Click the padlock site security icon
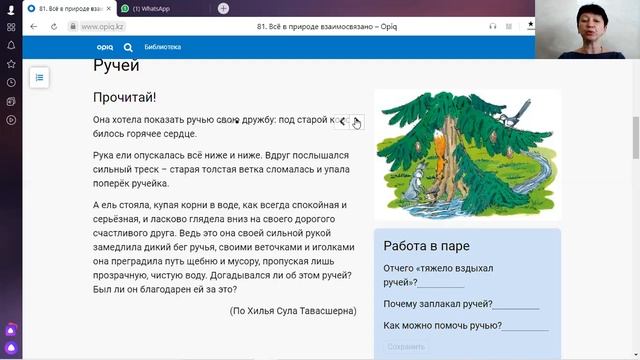This screenshot has width=640, height=360. (73, 27)
